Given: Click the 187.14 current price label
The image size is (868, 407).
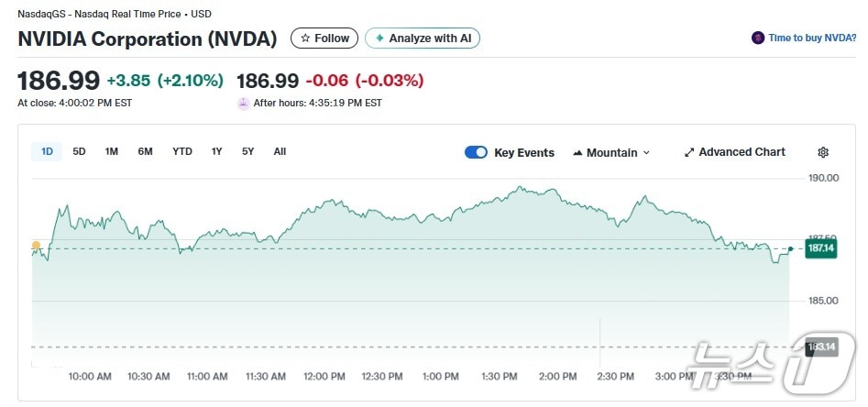Looking at the screenshot, I should tap(819, 248).
